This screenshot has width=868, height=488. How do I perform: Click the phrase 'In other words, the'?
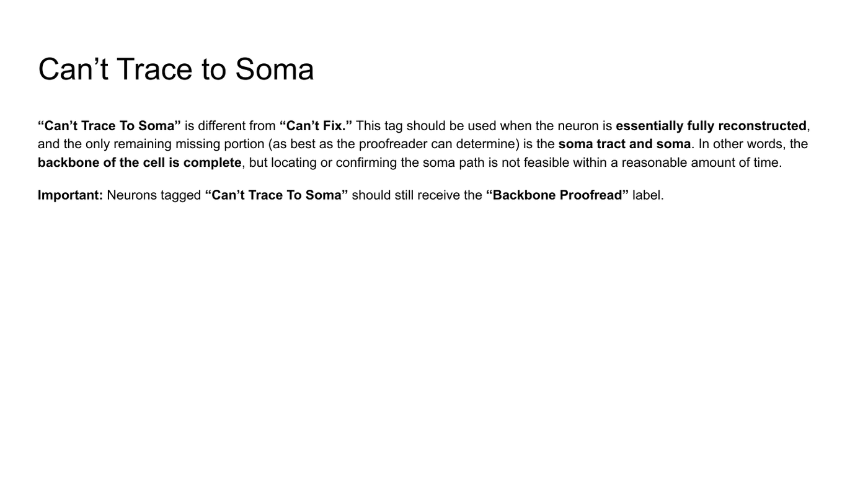[x=753, y=144]
